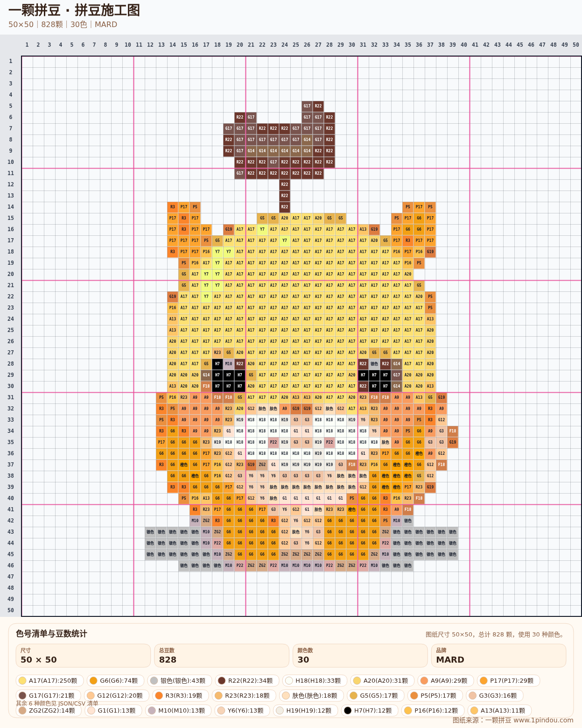Click the '其余 6 种颜色见 JSON/CSV 清单' note
Image resolution: width=582 pixels, height=728 pixels.
coord(57,703)
